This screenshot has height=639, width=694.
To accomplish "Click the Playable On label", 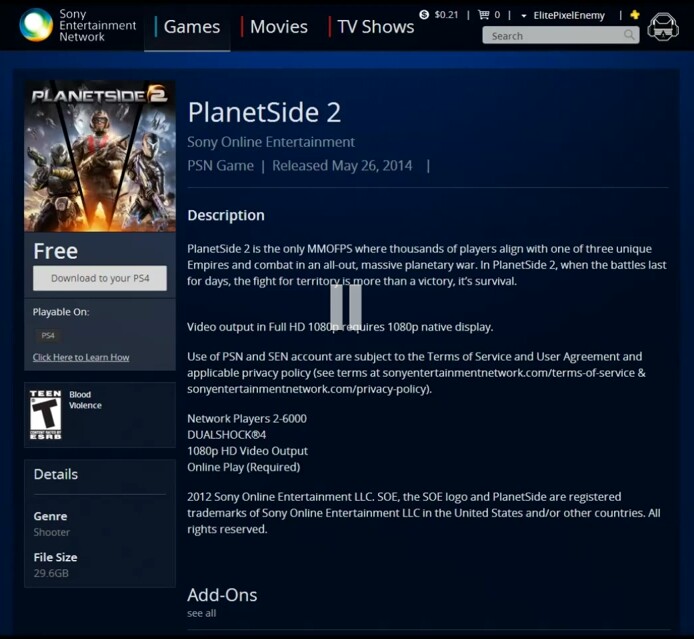I will (x=61, y=312).
